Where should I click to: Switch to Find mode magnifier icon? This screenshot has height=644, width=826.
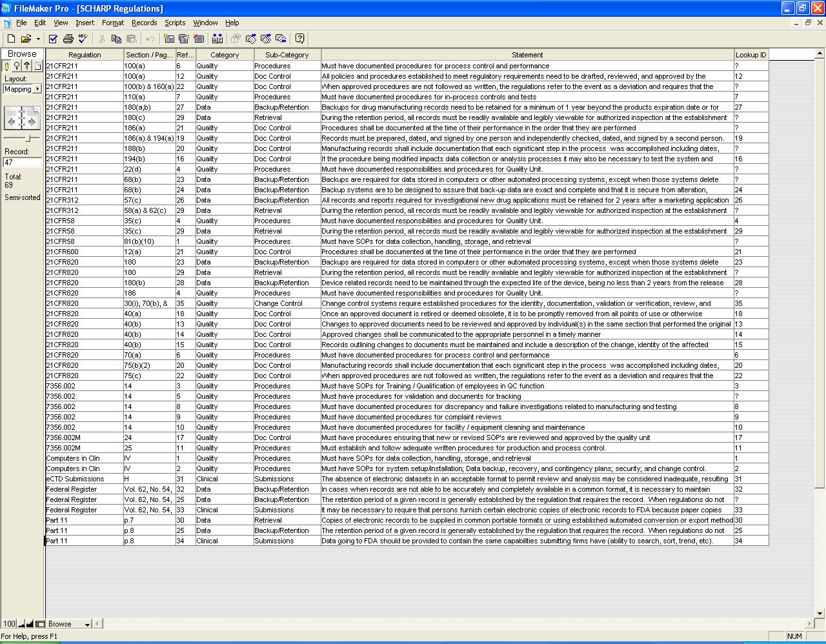(x=17, y=66)
